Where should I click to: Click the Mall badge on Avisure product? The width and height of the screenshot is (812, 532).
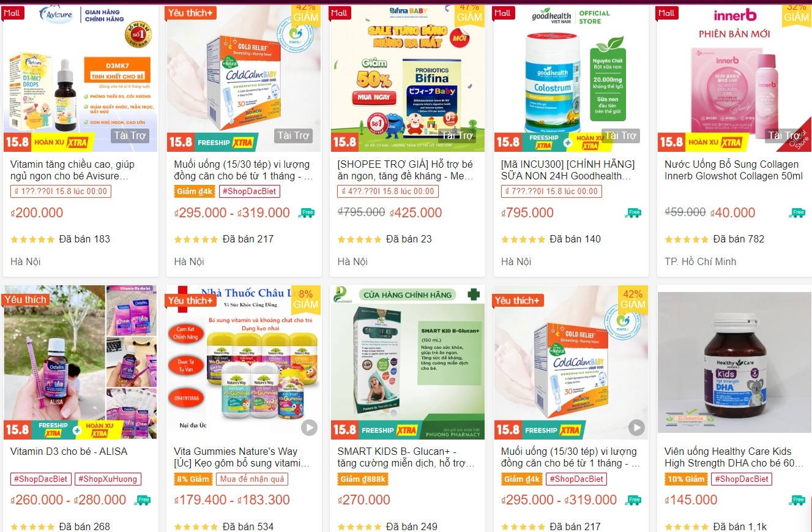pos(12,13)
